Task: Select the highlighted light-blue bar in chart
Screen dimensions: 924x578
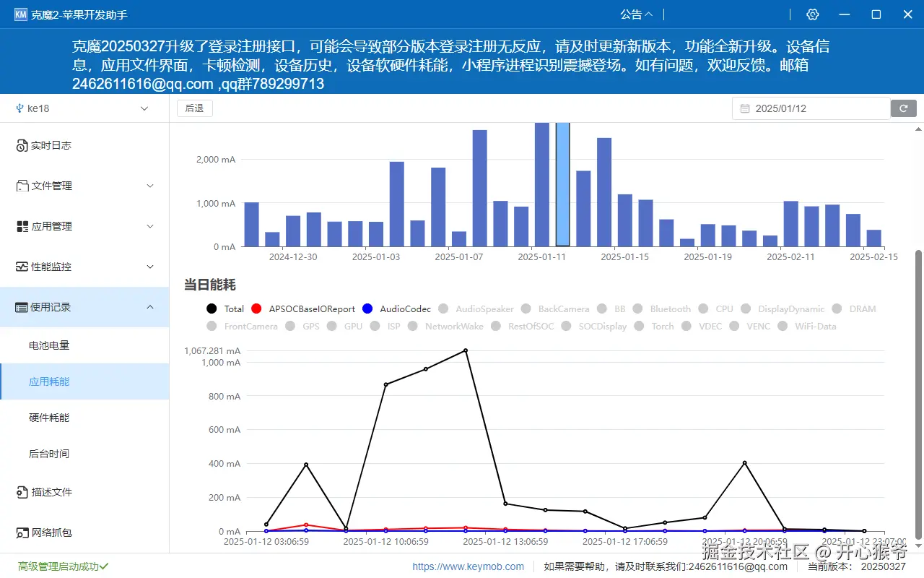Action: [562, 184]
